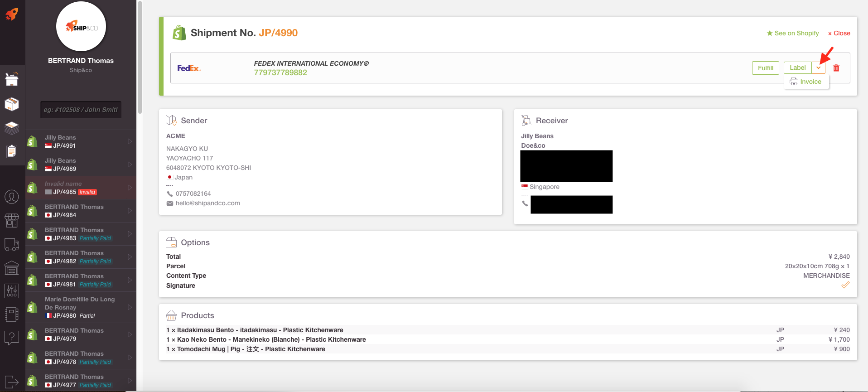Click the Partially Paid tag on JP/4983

pyautogui.click(x=95, y=238)
